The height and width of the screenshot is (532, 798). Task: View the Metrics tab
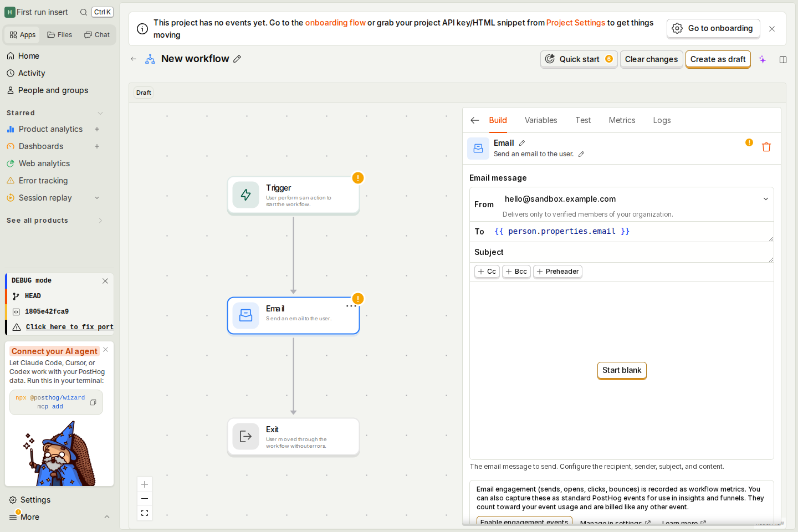(622, 120)
